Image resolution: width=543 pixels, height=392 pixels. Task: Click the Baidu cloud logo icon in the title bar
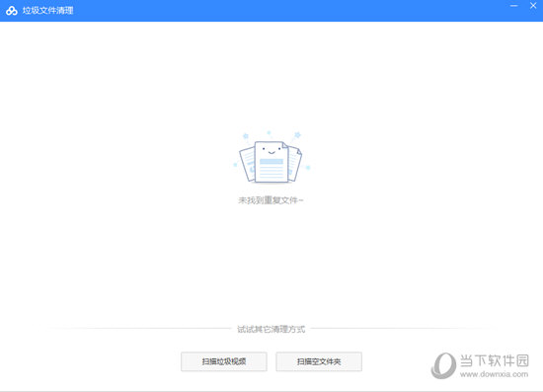[x=12, y=11]
